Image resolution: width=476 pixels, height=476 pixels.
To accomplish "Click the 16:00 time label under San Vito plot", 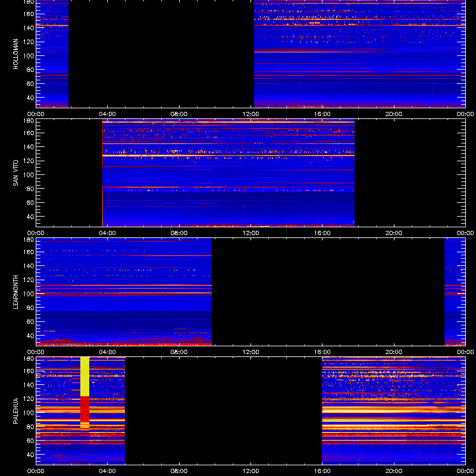I will 322,233.
